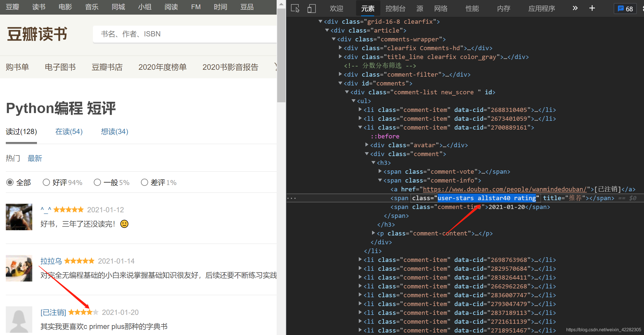
Task: Switch to the 控制台 DevTools tab
Action: (396, 9)
